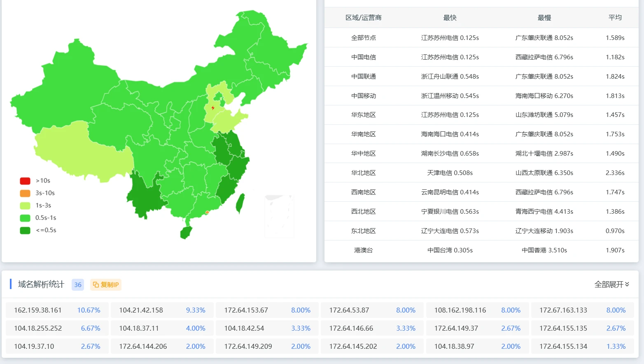The height and width of the screenshot is (364, 644).
Task: Click the 复制IP copy button
Action: [x=106, y=285]
